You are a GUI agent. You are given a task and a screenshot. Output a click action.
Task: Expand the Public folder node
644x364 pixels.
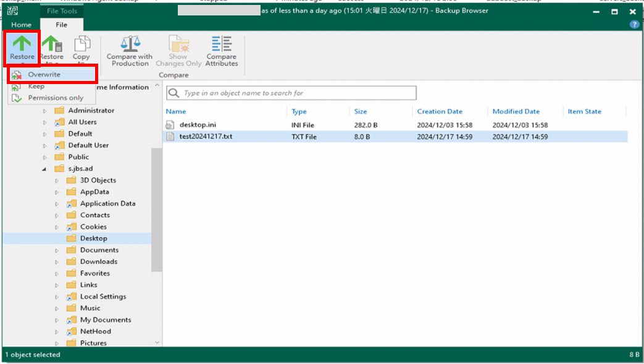[45, 157]
